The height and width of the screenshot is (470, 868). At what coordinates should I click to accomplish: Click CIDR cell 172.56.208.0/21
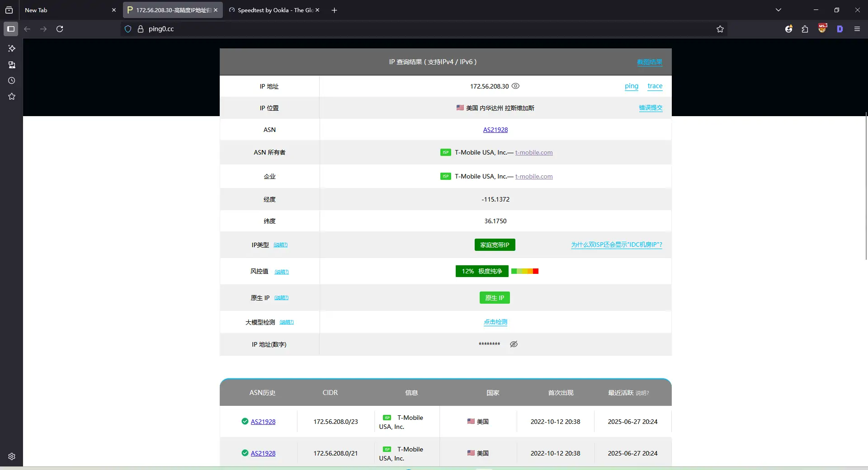pos(335,453)
